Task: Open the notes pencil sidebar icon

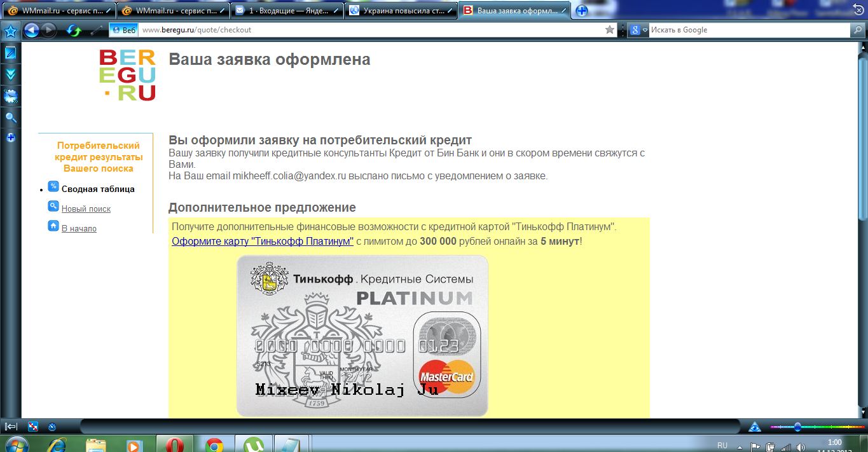Action: 10,53
